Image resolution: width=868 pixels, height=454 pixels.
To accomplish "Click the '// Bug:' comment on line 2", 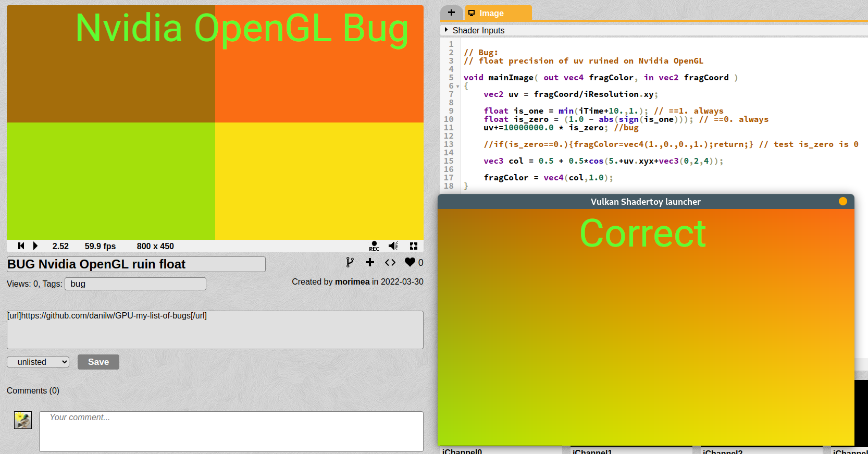I will 481,53.
